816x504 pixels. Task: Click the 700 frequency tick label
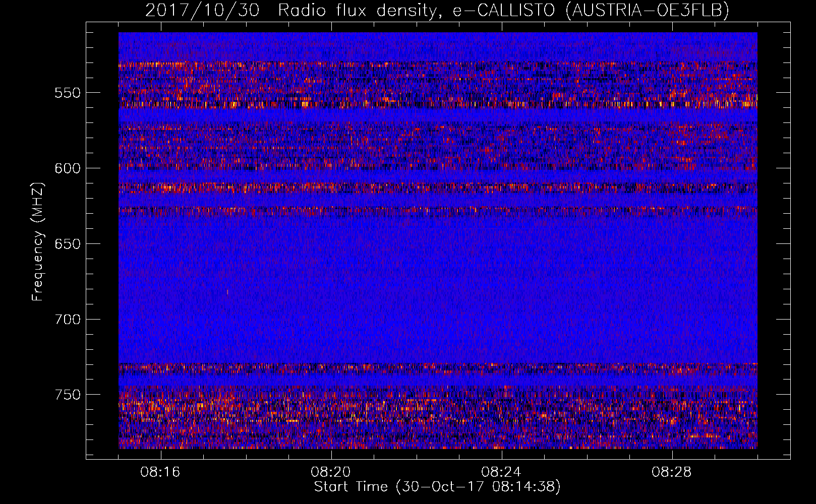click(x=68, y=320)
